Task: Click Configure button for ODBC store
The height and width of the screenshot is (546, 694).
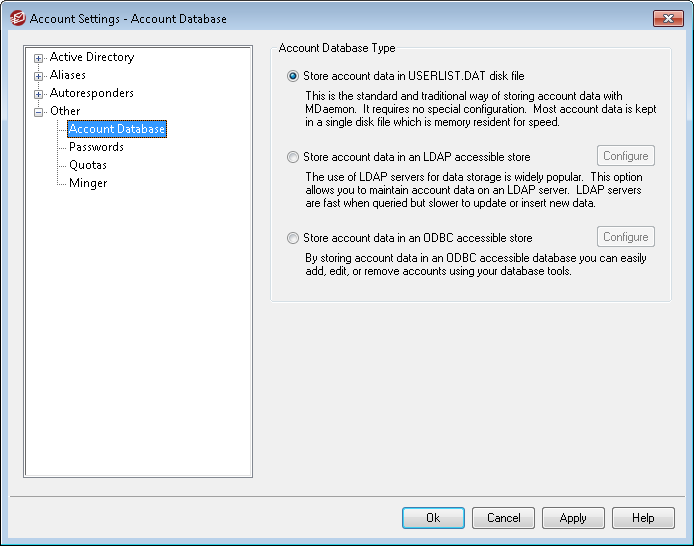Action: pos(625,237)
